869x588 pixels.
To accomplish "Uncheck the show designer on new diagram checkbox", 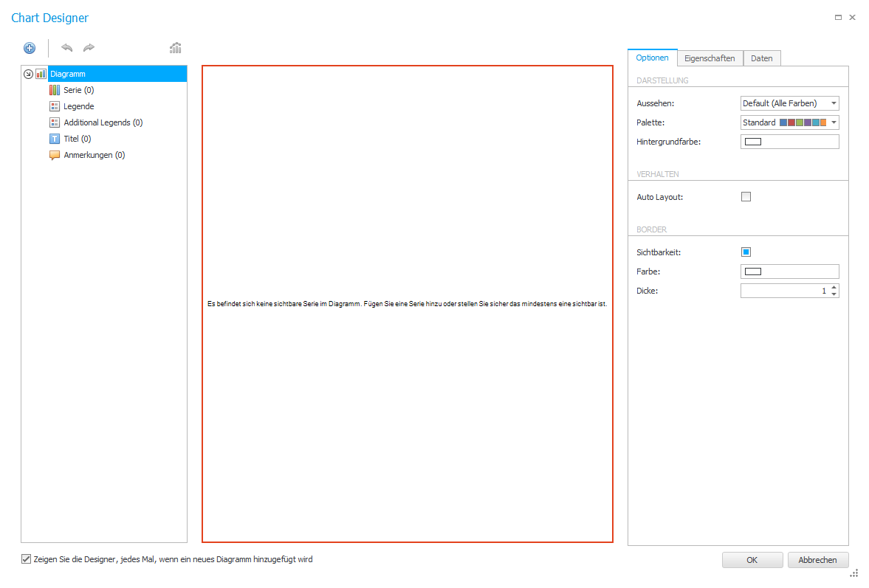I will pos(26,559).
